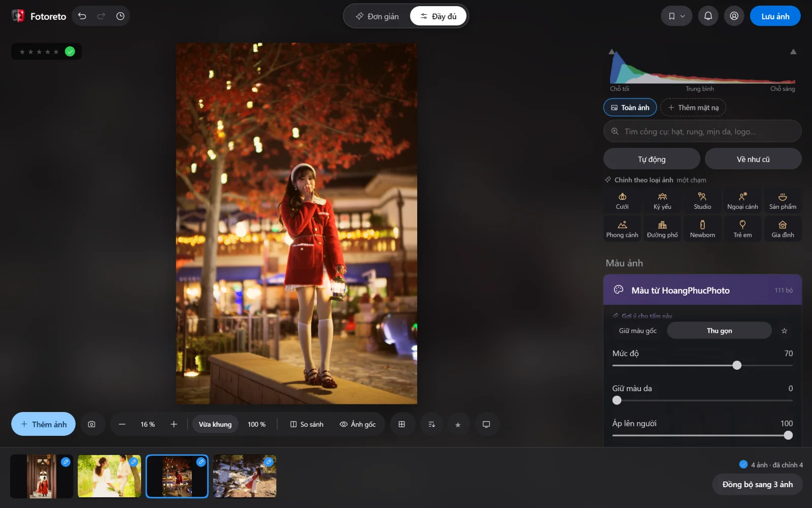
Task: Click the Tự động button
Action: tap(652, 159)
